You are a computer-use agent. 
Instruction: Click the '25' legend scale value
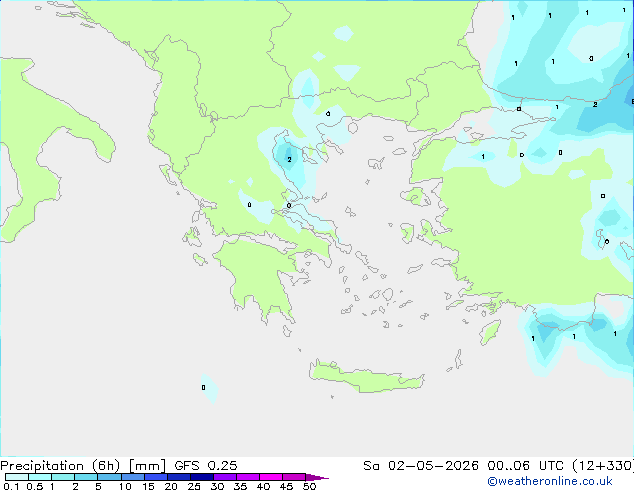[x=194, y=486]
